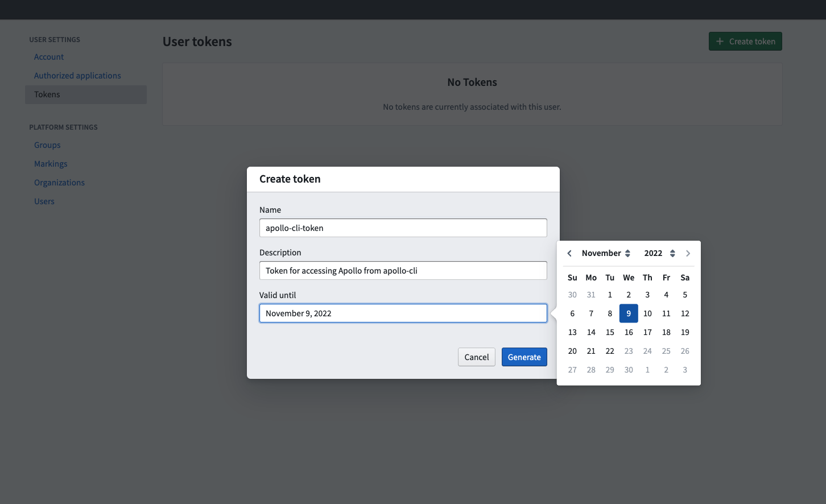826x504 pixels.
Task: Cancel the Create token dialog
Action: (x=477, y=357)
